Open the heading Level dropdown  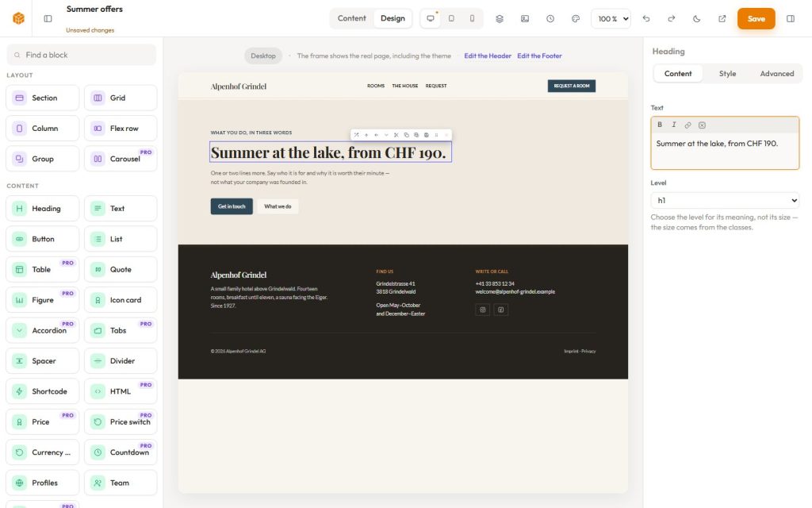[x=725, y=200]
